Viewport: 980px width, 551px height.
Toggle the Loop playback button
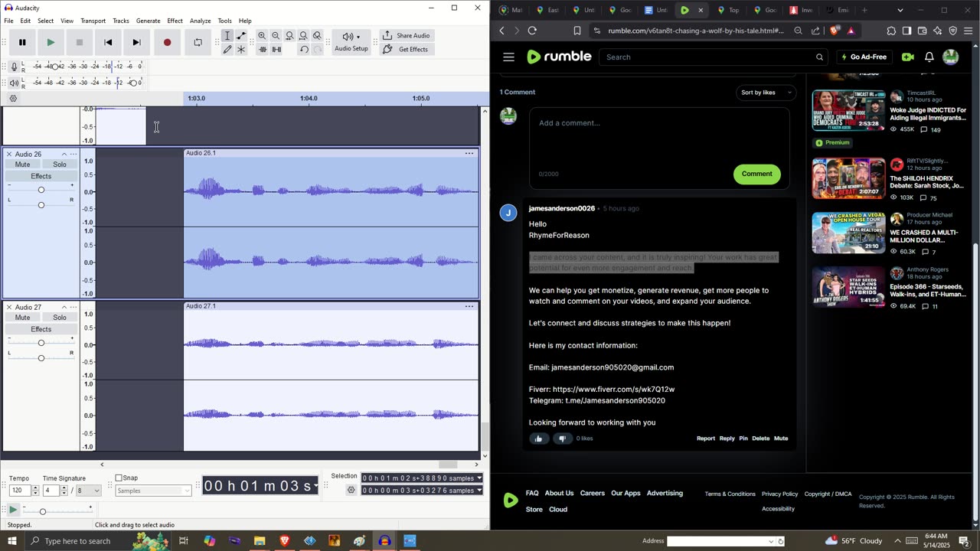pos(198,43)
